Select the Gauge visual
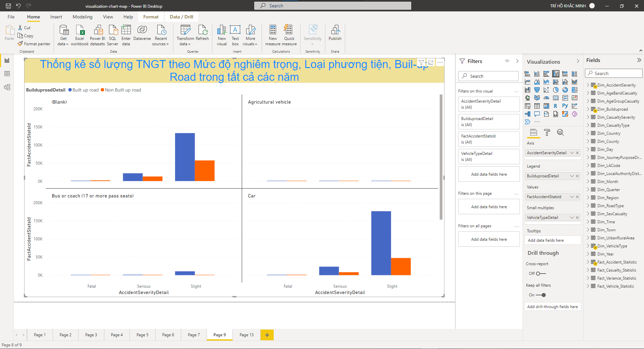644x349 pixels. coord(546,98)
